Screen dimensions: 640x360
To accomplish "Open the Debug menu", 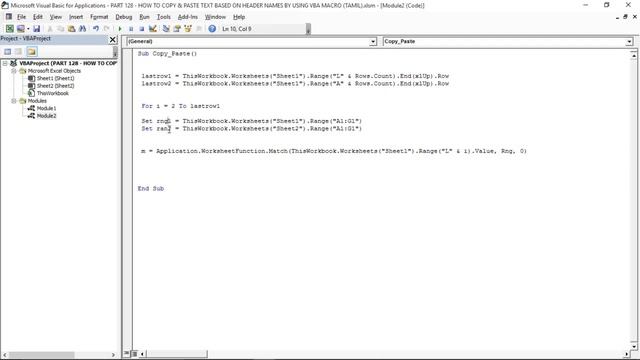I will [x=124, y=17].
